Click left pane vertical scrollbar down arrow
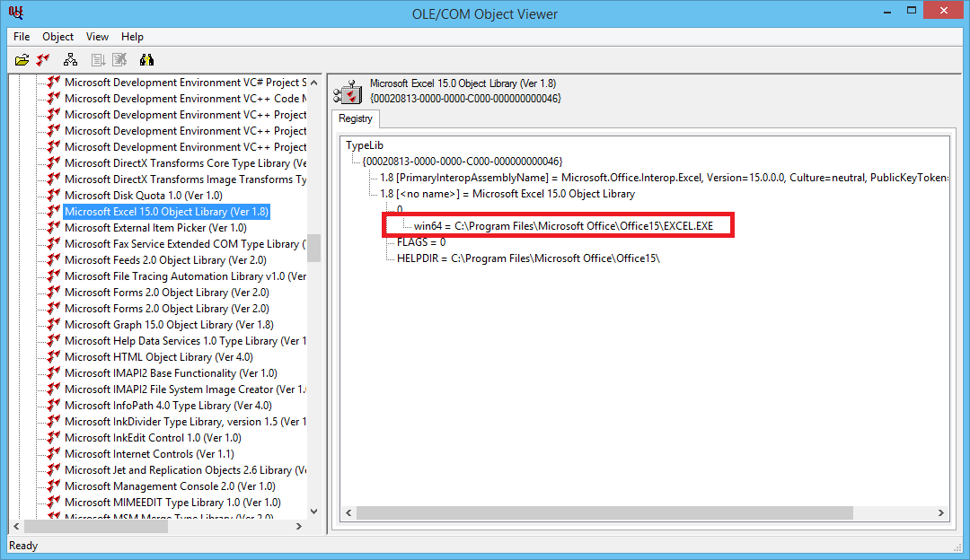 314,512
